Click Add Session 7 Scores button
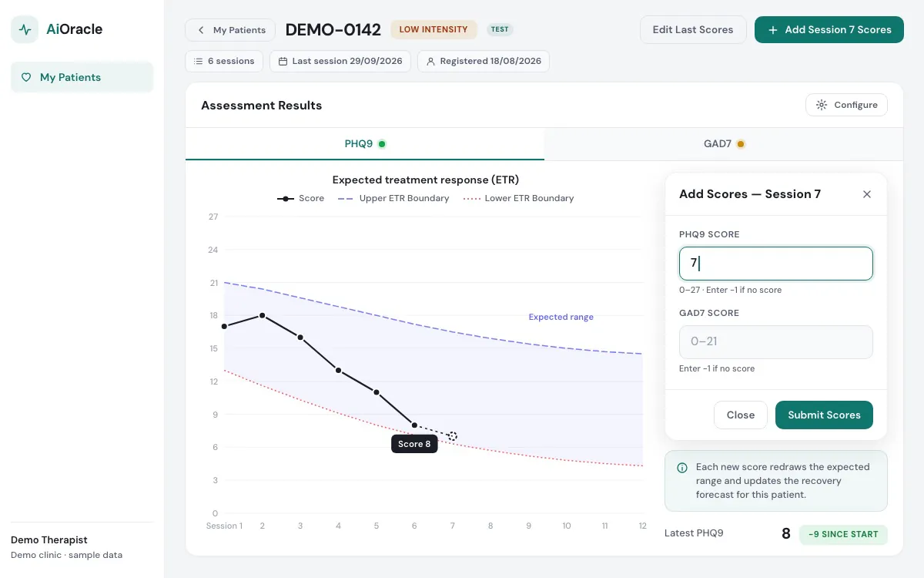Screen dimensions: 924x578 tap(829, 29)
